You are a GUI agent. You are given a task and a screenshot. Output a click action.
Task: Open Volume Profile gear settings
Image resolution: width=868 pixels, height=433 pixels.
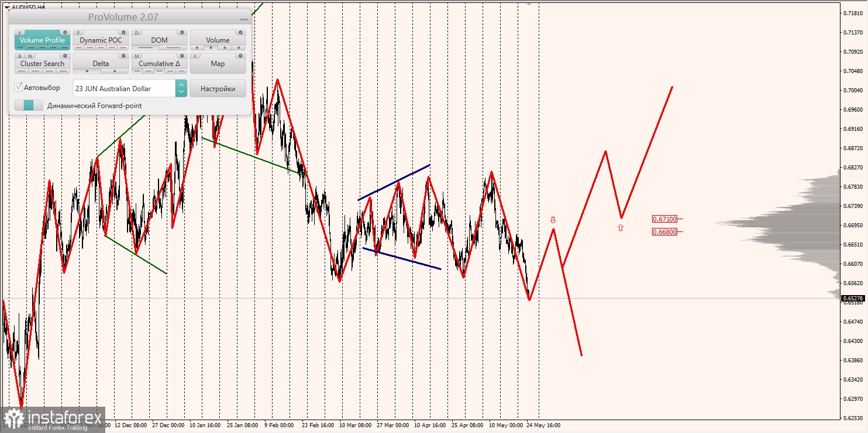tap(65, 32)
